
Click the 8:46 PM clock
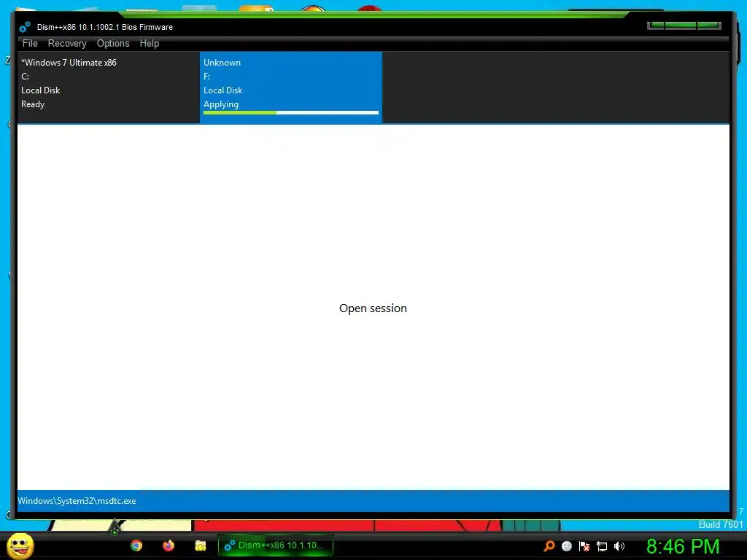683,546
